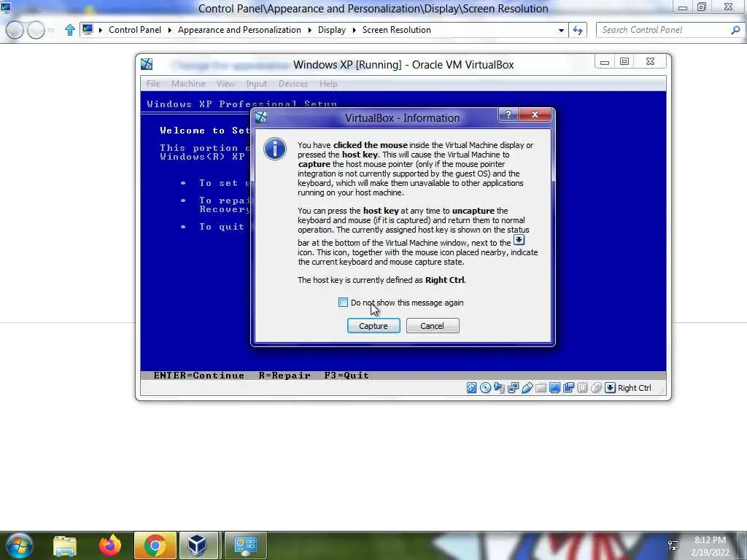Open Firefox from the taskbar
747x560 pixels.
(x=110, y=545)
